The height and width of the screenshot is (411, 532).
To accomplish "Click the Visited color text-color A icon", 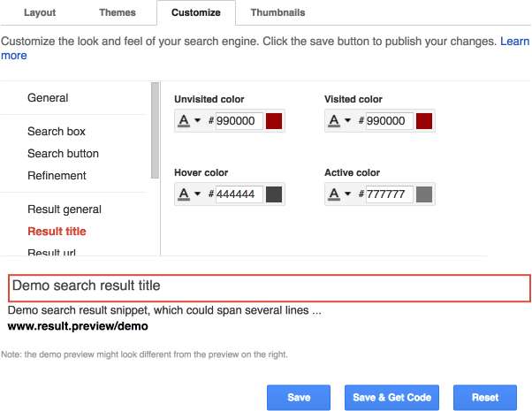I will pos(334,121).
